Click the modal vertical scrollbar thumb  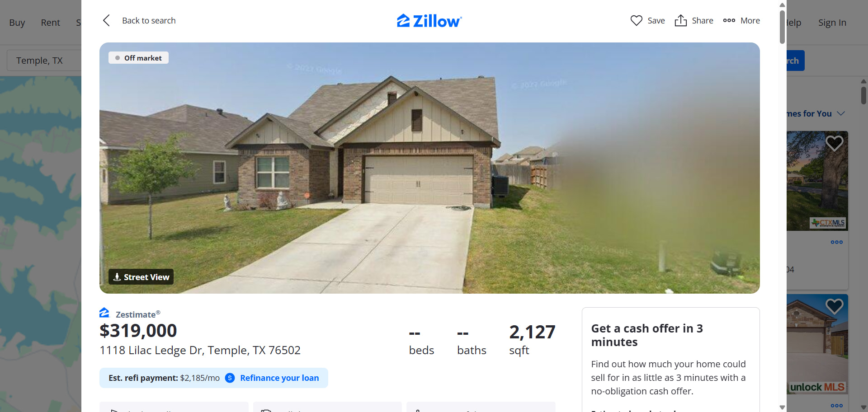click(x=782, y=27)
